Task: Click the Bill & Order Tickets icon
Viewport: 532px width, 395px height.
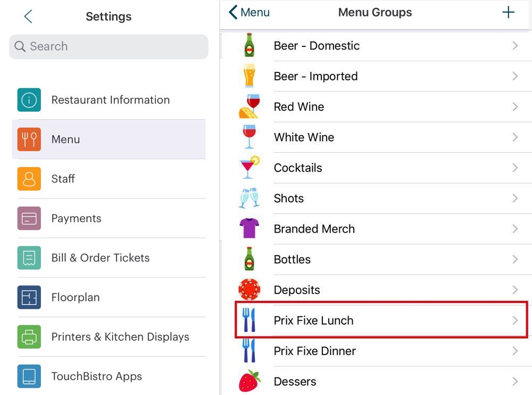Action: click(29, 258)
